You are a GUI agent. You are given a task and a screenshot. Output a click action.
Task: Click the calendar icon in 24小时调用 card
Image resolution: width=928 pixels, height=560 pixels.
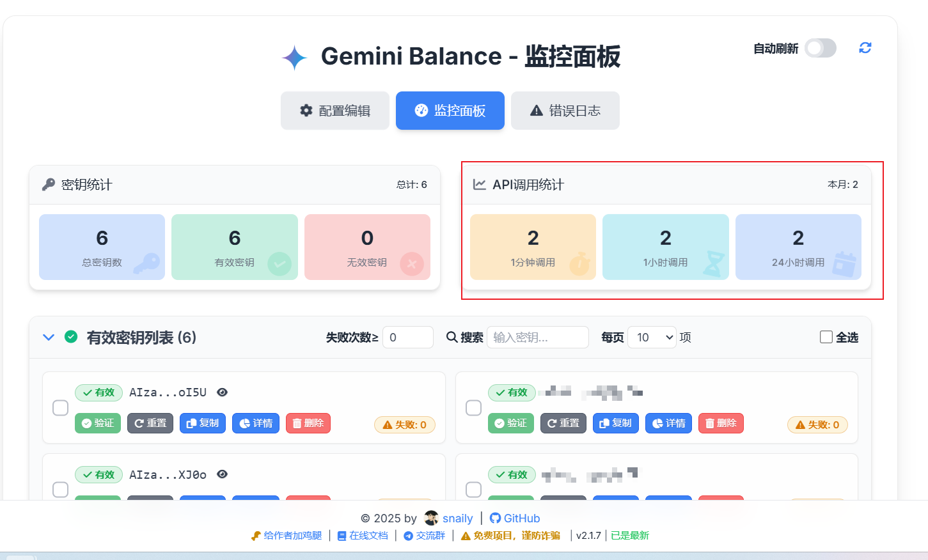844,264
